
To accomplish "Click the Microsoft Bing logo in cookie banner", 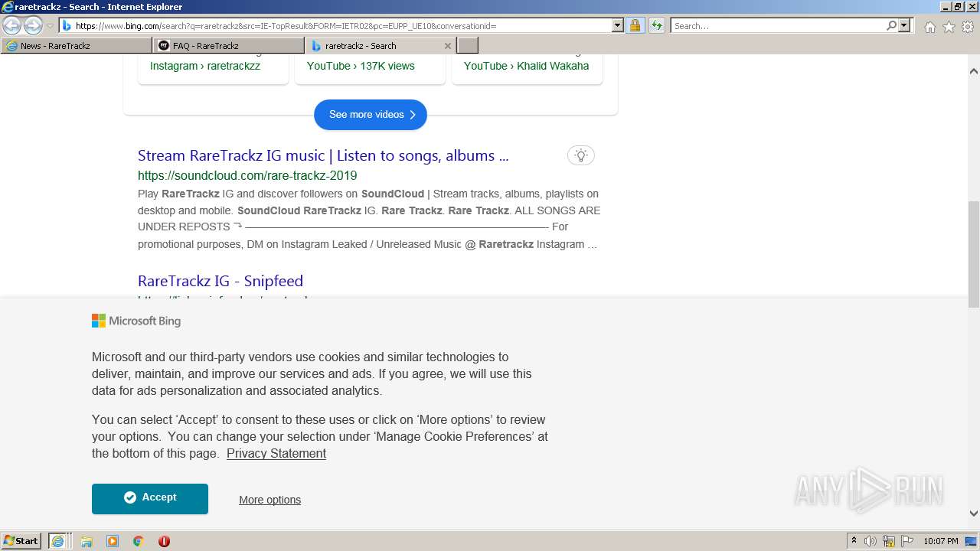I will [136, 321].
